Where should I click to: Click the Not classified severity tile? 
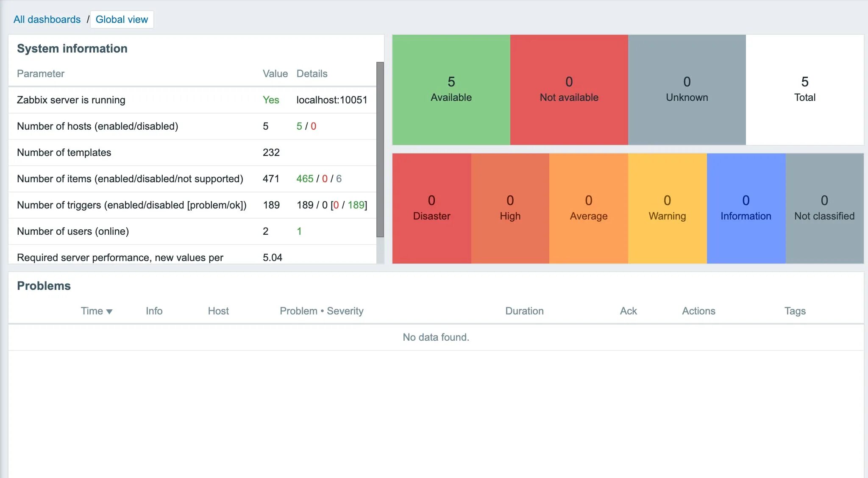[824, 208]
